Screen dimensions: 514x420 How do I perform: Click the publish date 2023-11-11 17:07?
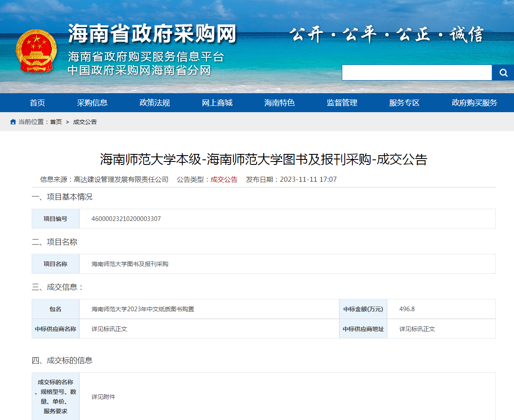point(308,179)
